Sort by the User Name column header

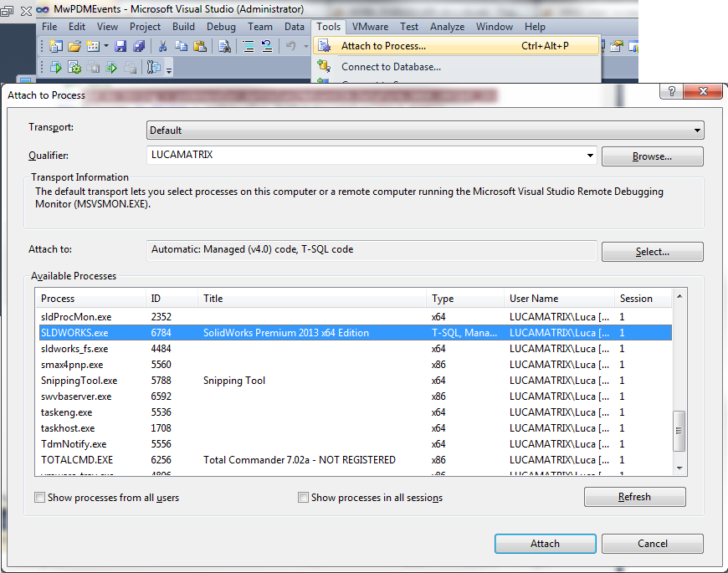tap(560, 299)
